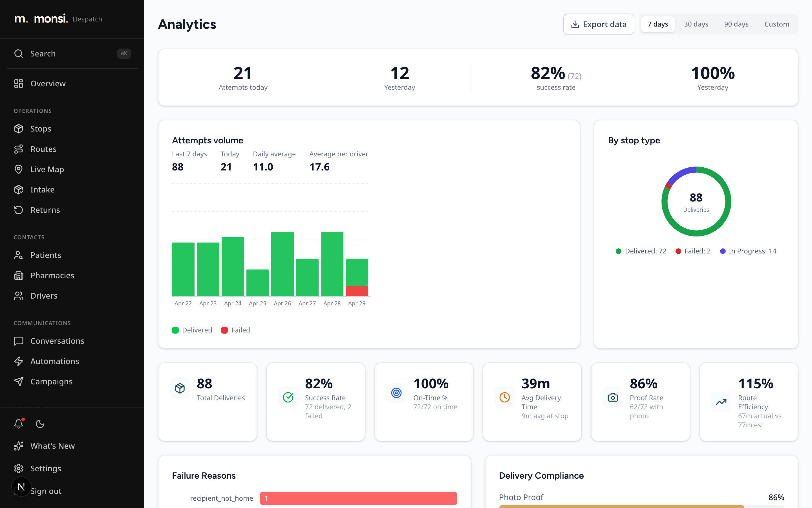Viewport: 812px width, 508px height.
Task: Click the Export data button
Action: pos(599,24)
